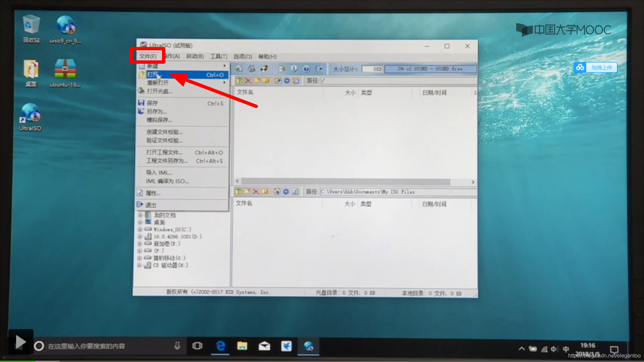
Task: Click the convert image format toolbar icon
Action: [x=282, y=69]
